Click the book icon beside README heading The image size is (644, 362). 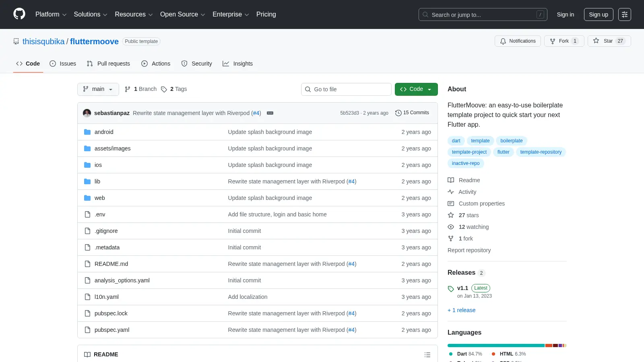pos(87,354)
